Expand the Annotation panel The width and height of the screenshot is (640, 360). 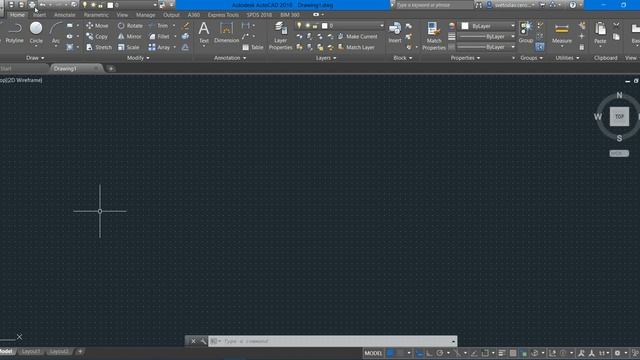230,58
